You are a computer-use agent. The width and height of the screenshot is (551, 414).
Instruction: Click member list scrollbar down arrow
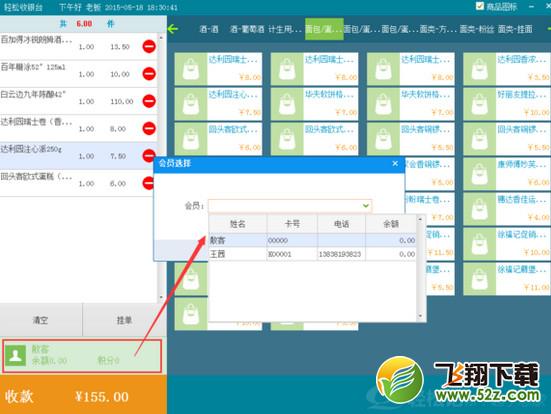pyautogui.click(x=420, y=317)
